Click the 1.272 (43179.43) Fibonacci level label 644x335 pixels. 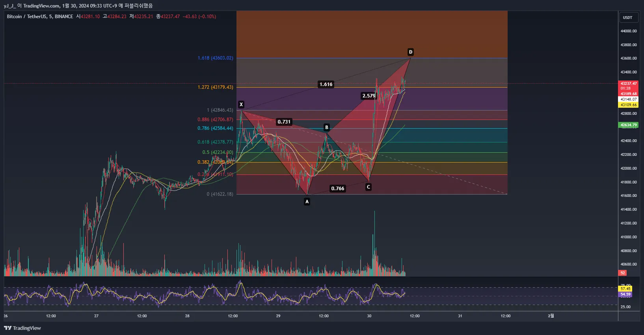(215, 87)
